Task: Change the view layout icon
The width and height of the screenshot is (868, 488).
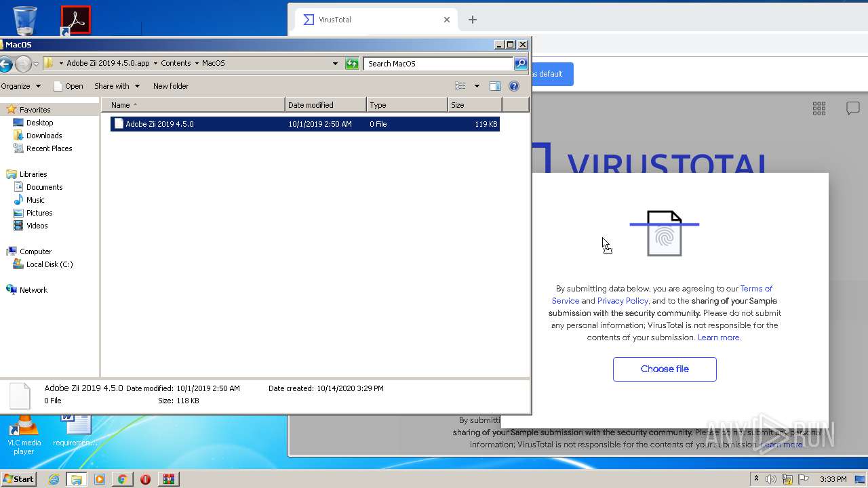Action: pos(460,86)
